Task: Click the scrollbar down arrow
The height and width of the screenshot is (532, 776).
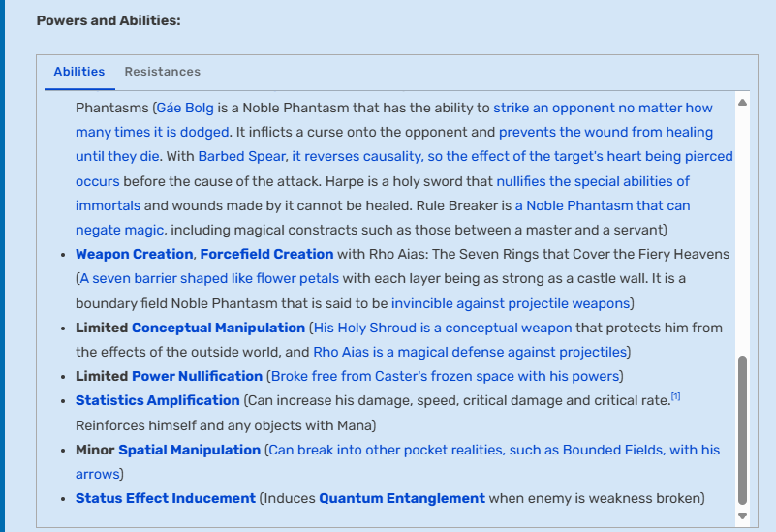Action: tap(742, 516)
